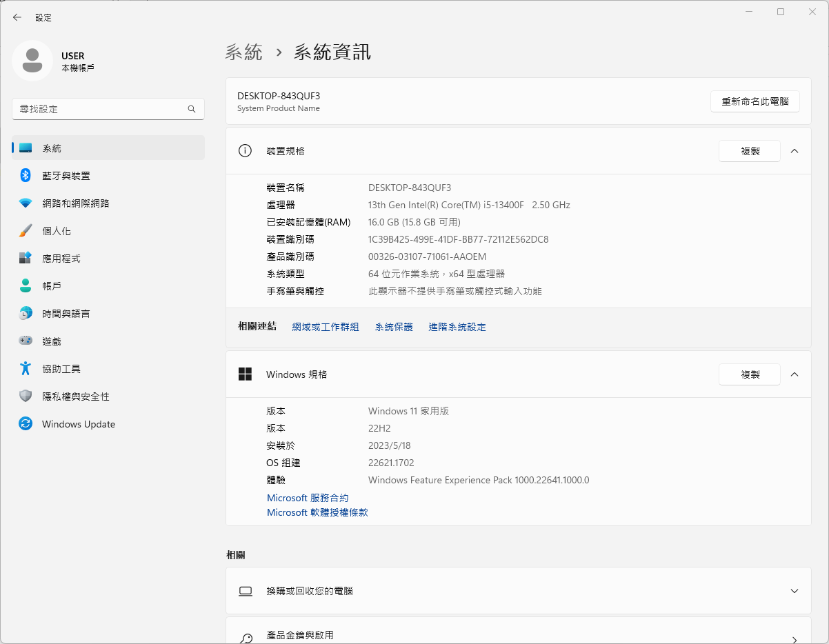Viewport: 829px width, 644px height.
Task: Open 藍牙與裝置 settings category
Action: [x=108, y=176]
